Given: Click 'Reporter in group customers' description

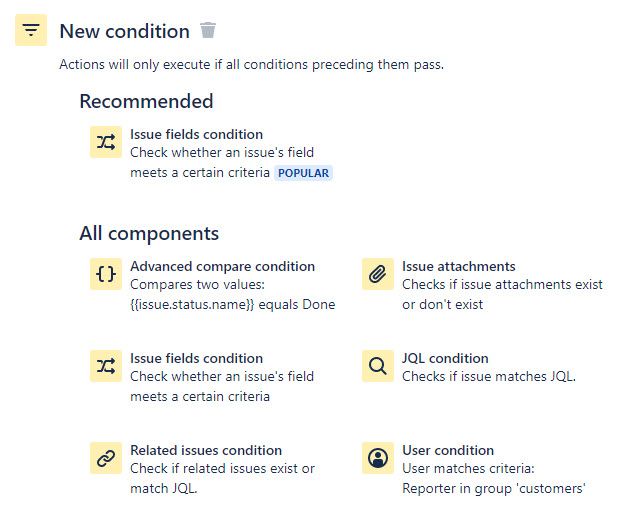Looking at the screenshot, I should pyautogui.click(x=494, y=488).
